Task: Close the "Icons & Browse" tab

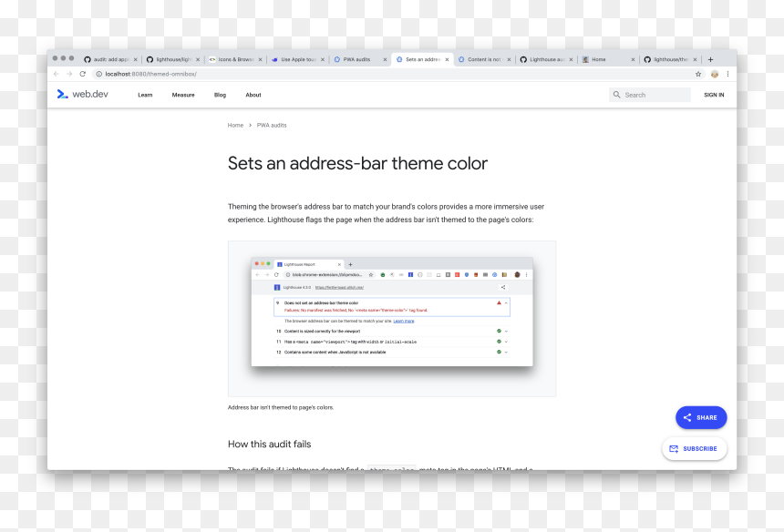Action: click(x=260, y=59)
